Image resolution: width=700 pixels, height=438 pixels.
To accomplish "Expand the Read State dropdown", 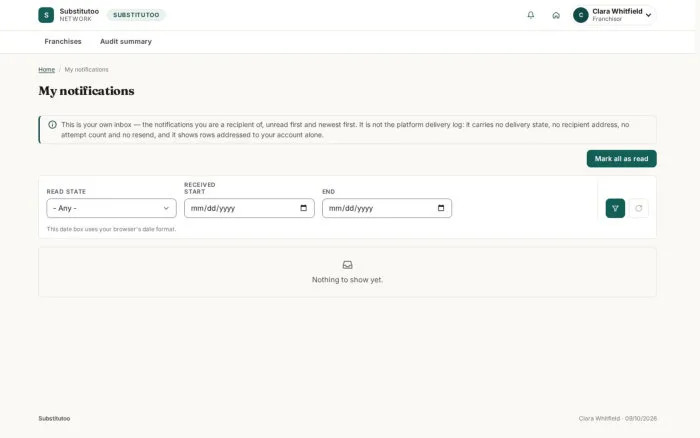I will point(111,208).
